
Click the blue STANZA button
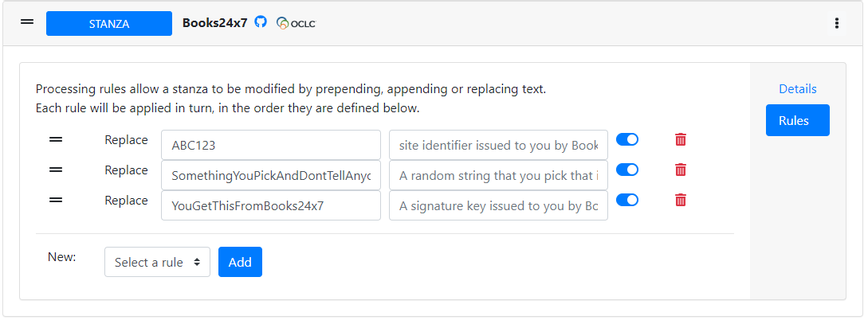pos(109,24)
